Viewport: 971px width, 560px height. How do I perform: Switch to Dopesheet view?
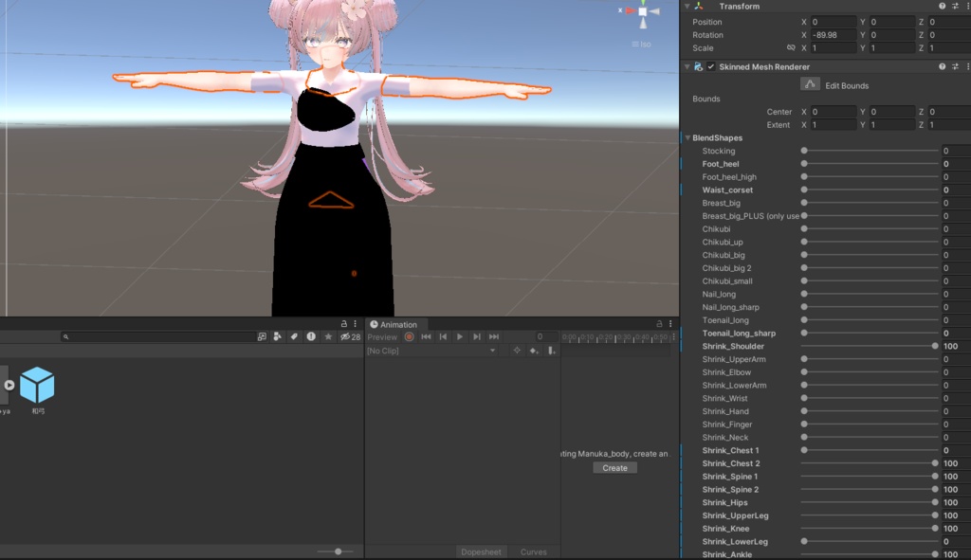(x=481, y=552)
